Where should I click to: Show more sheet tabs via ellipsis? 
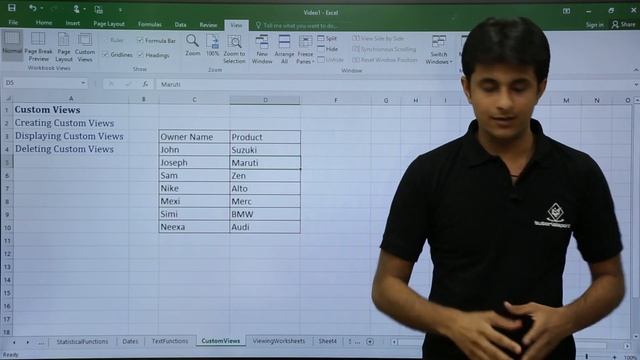pos(41,342)
